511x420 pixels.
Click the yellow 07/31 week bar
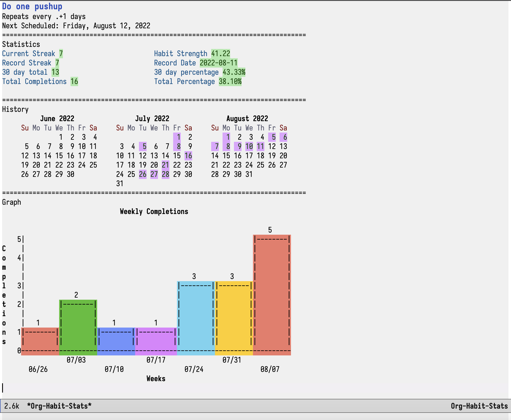tap(234, 317)
